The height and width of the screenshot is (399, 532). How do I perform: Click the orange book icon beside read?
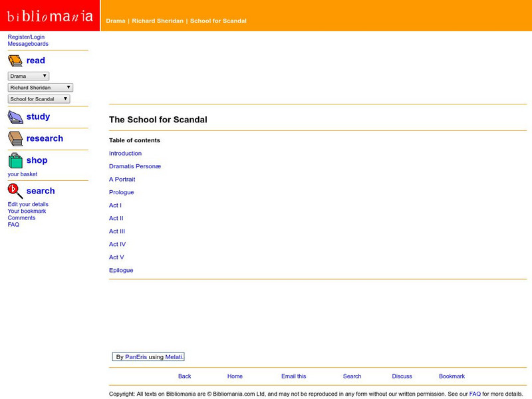[15, 61]
